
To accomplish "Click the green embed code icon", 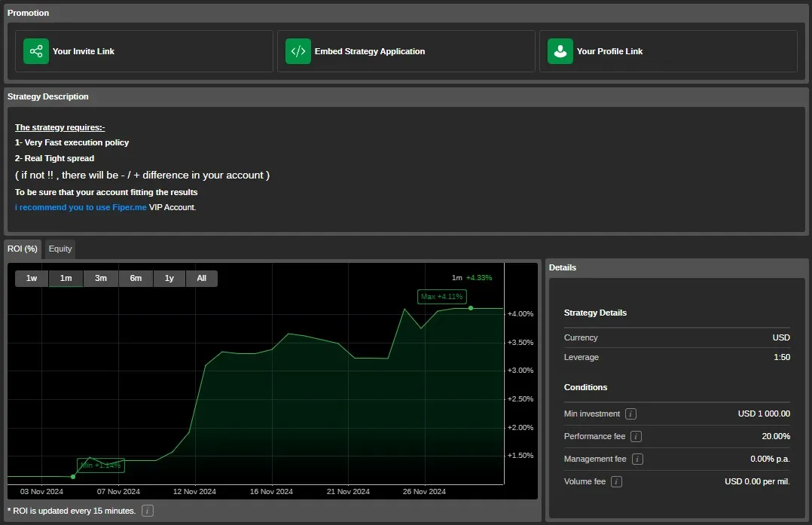I will [x=298, y=51].
